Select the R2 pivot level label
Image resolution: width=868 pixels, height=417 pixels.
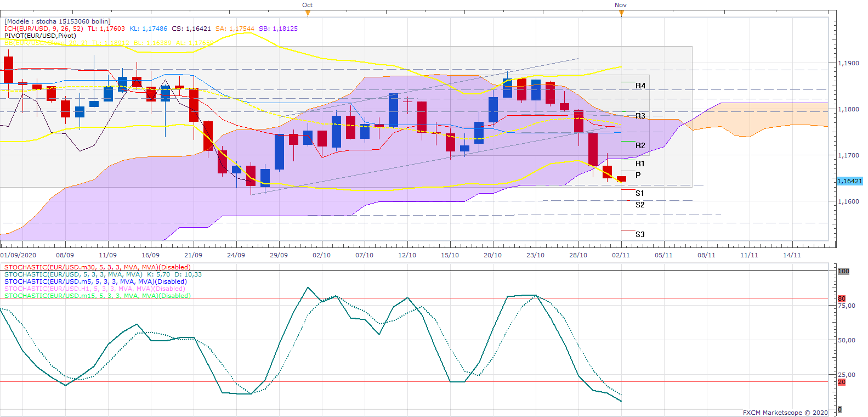[x=640, y=145]
